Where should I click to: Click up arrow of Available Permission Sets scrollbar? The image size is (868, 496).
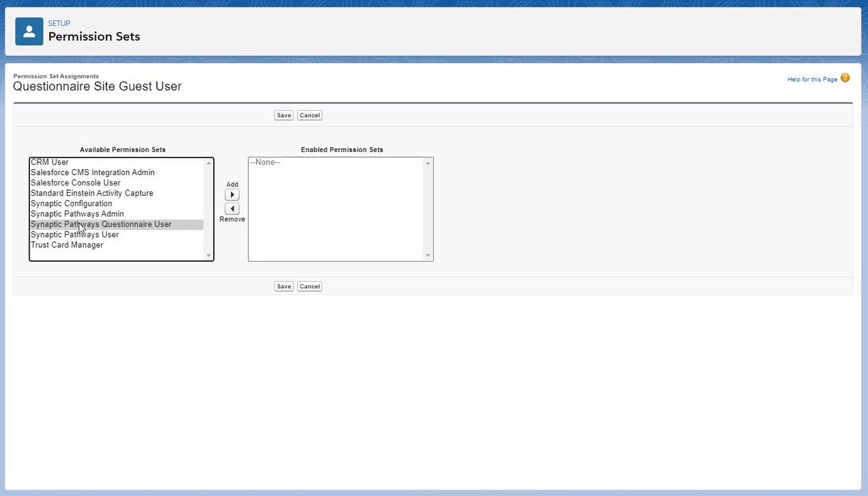click(209, 163)
